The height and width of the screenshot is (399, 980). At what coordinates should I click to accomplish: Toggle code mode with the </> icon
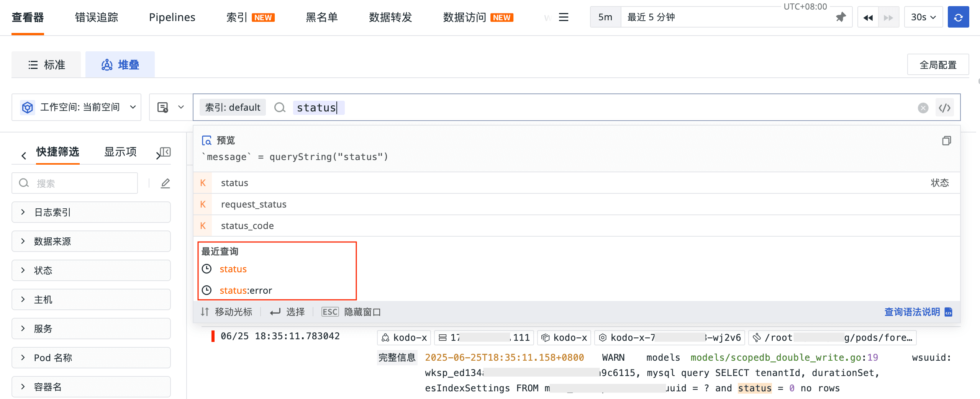(944, 108)
